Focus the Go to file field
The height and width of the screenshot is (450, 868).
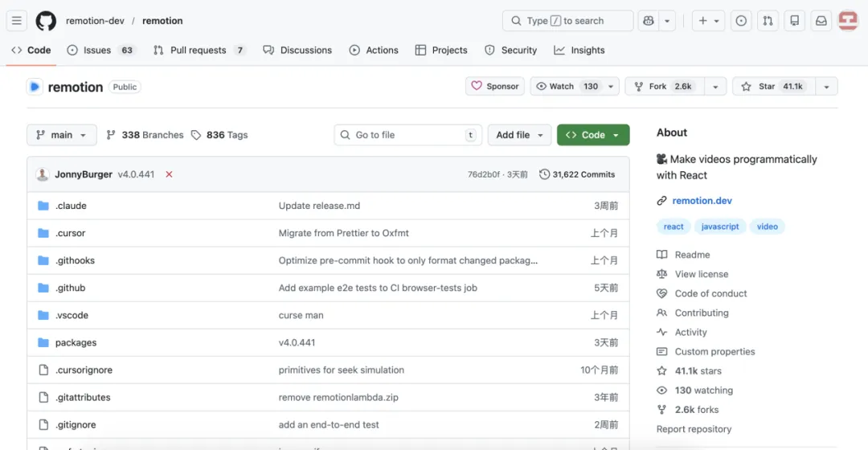tap(408, 135)
